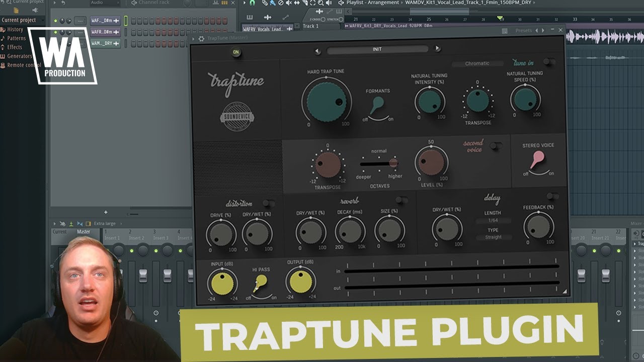Click the distortion Drive knob
The height and width of the screenshot is (362, 644).
(220, 234)
